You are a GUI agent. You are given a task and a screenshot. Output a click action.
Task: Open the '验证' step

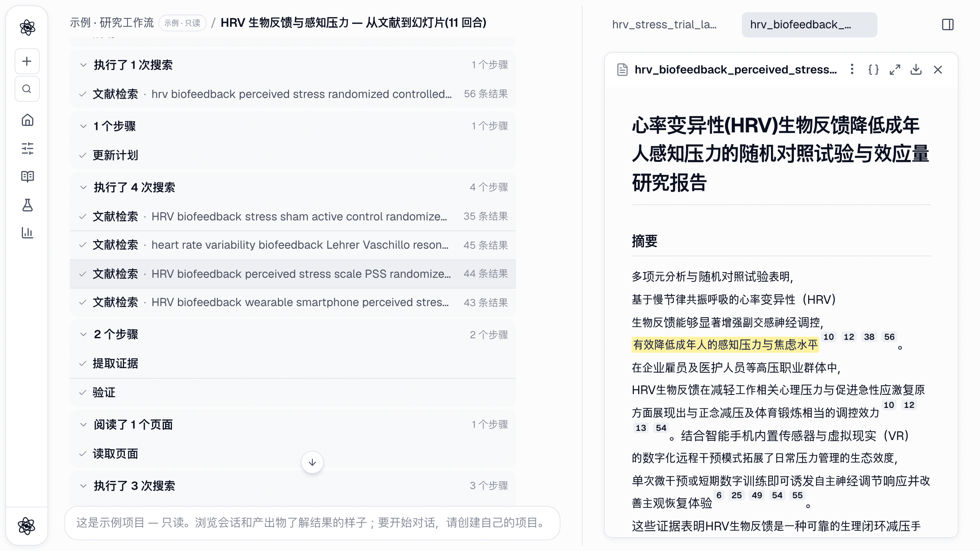pyautogui.click(x=293, y=393)
